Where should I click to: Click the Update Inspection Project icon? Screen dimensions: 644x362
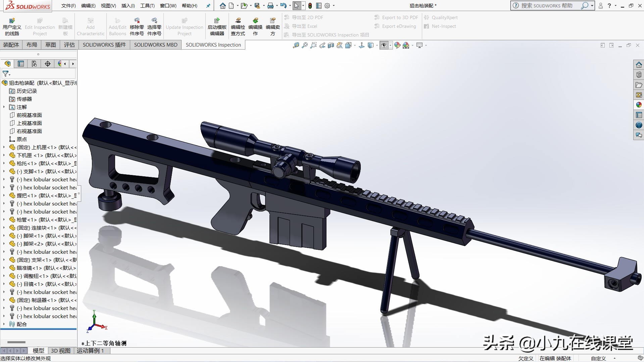pos(184,26)
